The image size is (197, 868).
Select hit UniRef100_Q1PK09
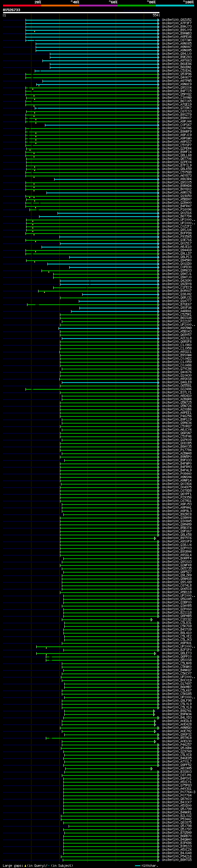(x=177, y=440)
